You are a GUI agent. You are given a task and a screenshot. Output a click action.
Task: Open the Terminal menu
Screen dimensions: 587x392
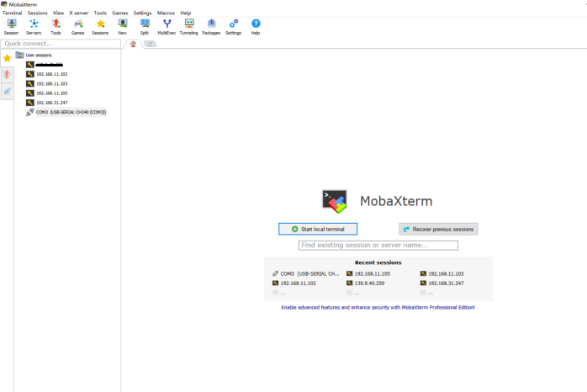pos(13,13)
